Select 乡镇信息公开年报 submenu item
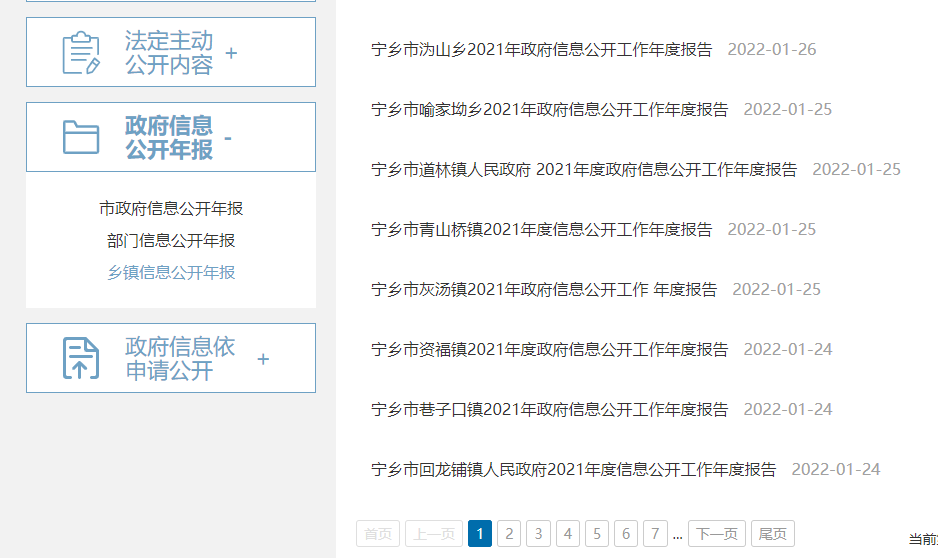Screen dimensions: 938x558 (171, 273)
